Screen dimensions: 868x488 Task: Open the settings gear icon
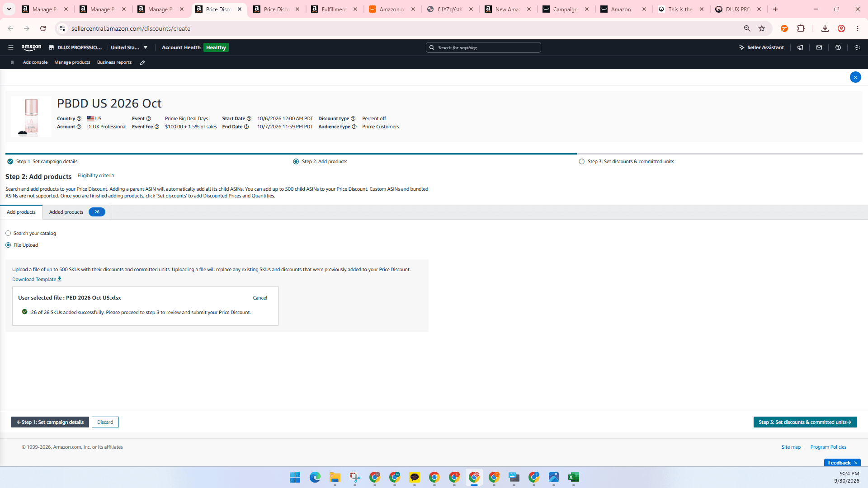[857, 47]
